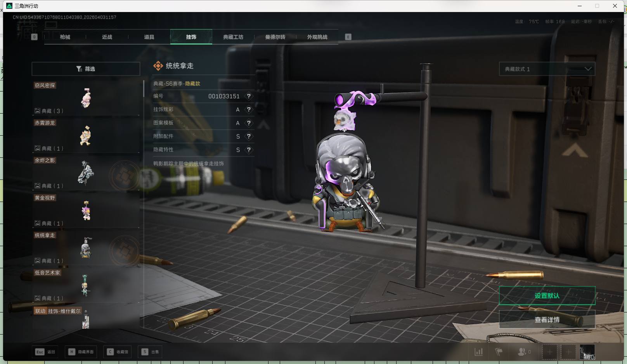Click the 典藏 (1) image icon under 黄金视野
The height and width of the screenshot is (364, 627).
click(x=38, y=223)
